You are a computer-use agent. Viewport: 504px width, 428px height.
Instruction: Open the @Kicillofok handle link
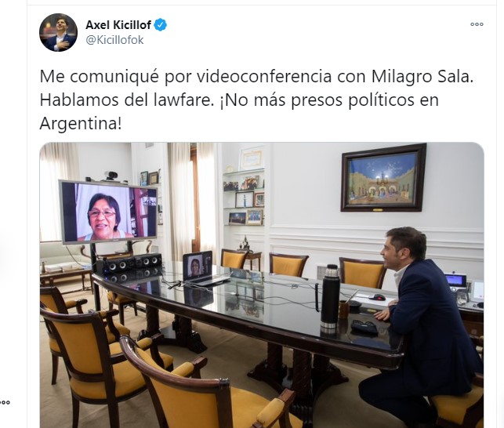(114, 40)
